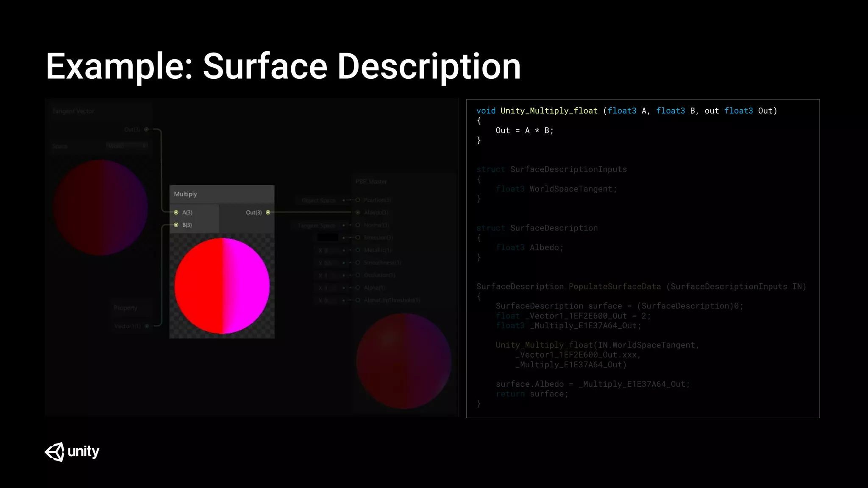868x488 pixels.
Task: Click the A(3) input port on the Multiply node
Action: pyautogui.click(x=176, y=212)
